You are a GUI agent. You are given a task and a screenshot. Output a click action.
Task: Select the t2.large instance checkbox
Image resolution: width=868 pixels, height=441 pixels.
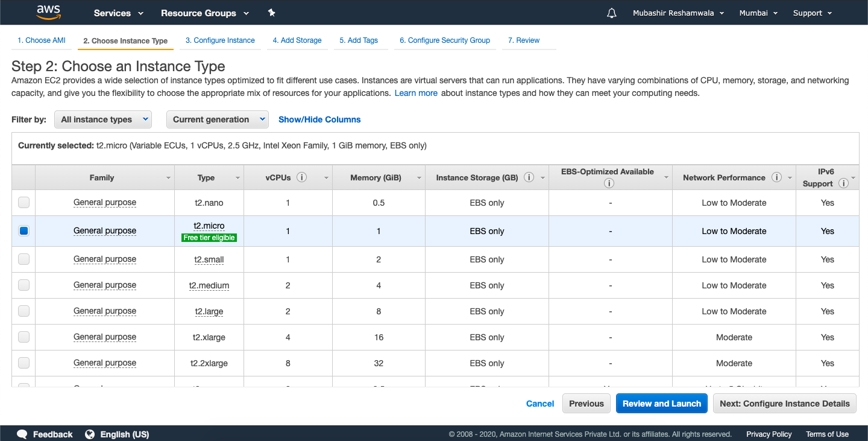24,311
